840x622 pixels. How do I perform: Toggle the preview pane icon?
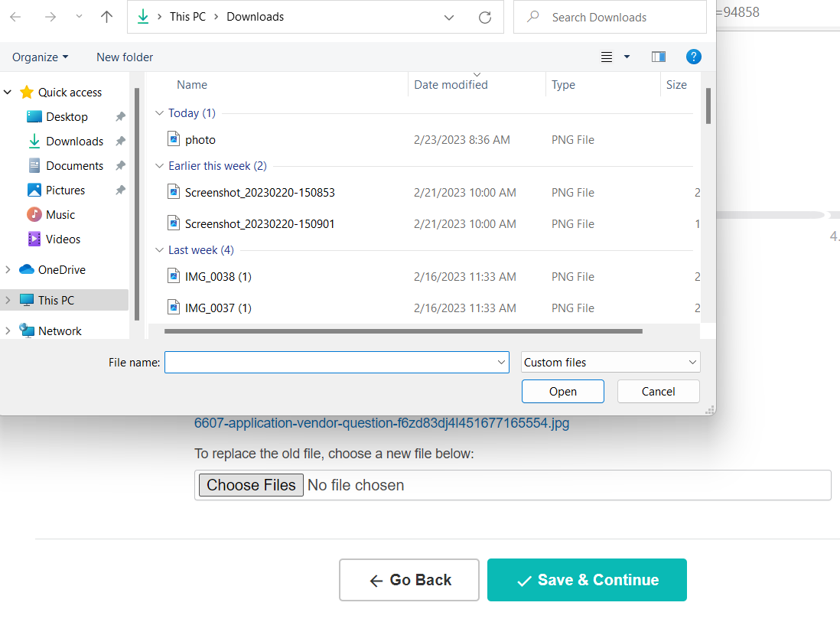pyautogui.click(x=659, y=57)
